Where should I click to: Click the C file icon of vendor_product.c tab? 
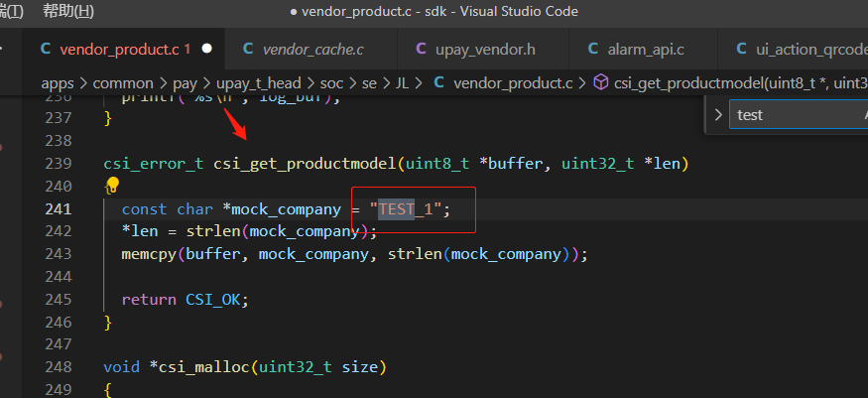tap(46, 50)
